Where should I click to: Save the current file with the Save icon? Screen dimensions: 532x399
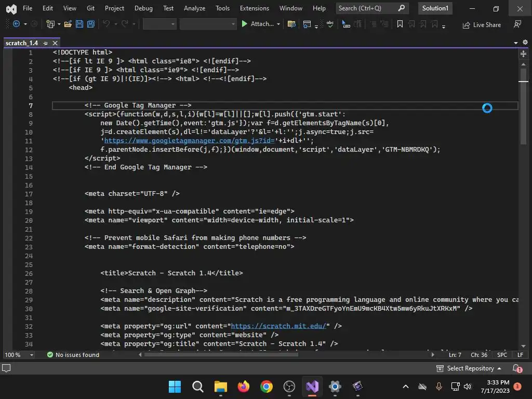[79, 24]
